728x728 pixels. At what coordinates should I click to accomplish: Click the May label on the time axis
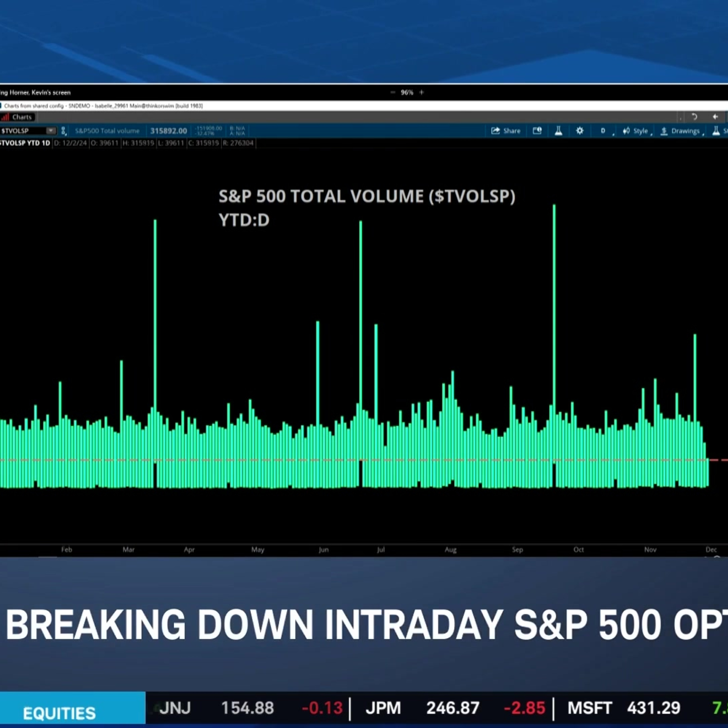258,549
